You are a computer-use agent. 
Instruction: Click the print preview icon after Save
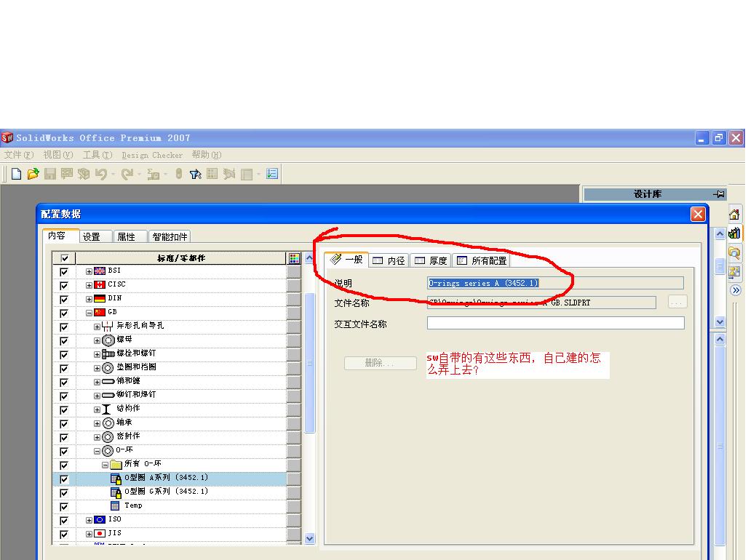(67, 174)
